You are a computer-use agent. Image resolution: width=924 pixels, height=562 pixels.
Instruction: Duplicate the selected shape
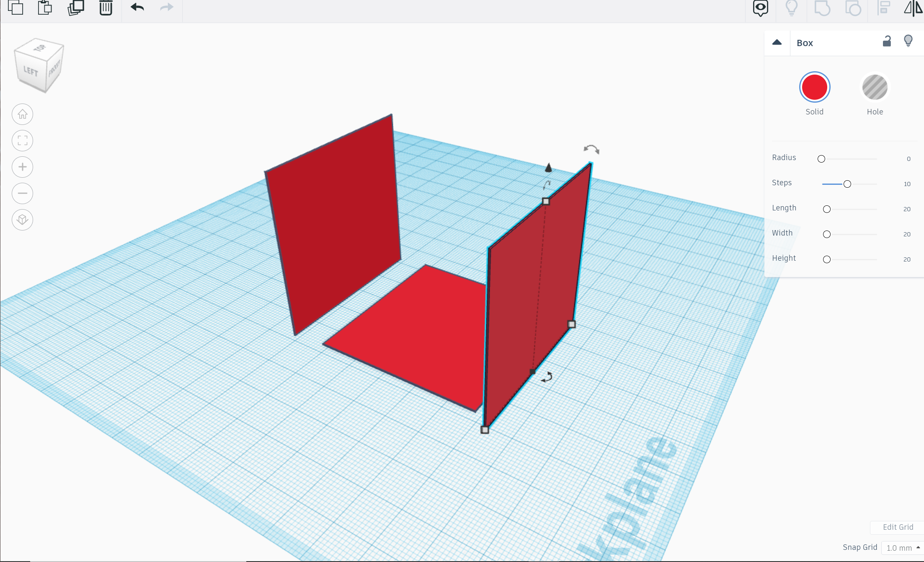tap(75, 7)
